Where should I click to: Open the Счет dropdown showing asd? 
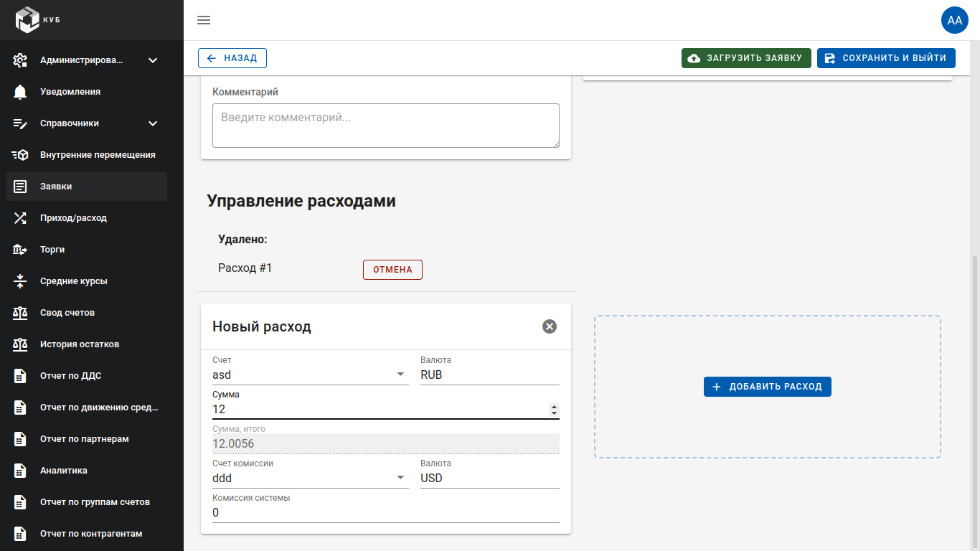[311, 375]
